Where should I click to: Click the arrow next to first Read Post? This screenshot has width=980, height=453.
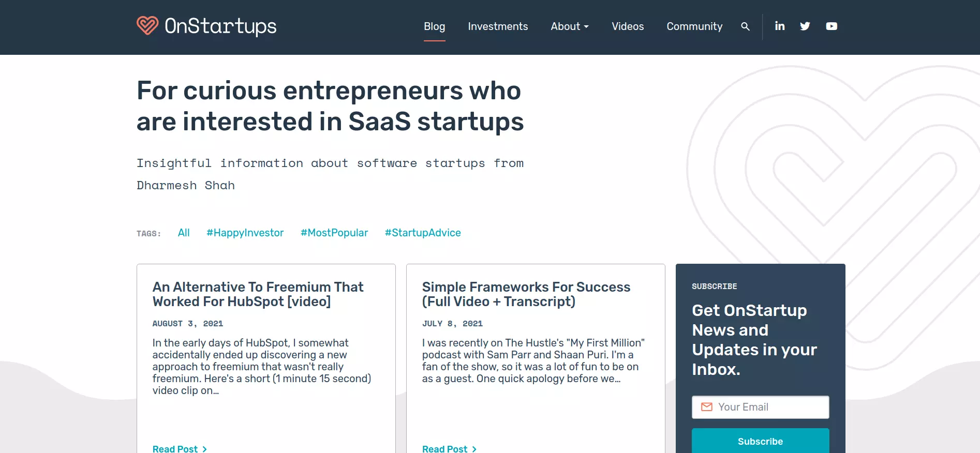point(205,449)
